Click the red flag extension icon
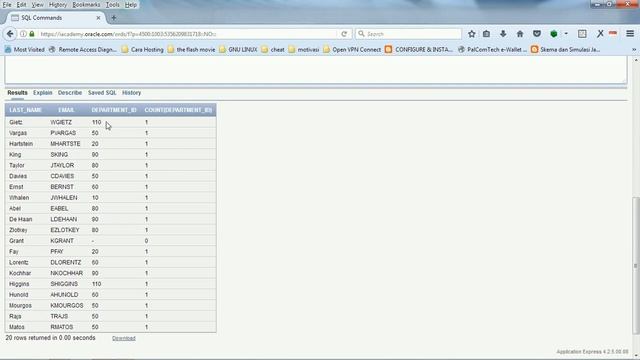 point(613,33)
